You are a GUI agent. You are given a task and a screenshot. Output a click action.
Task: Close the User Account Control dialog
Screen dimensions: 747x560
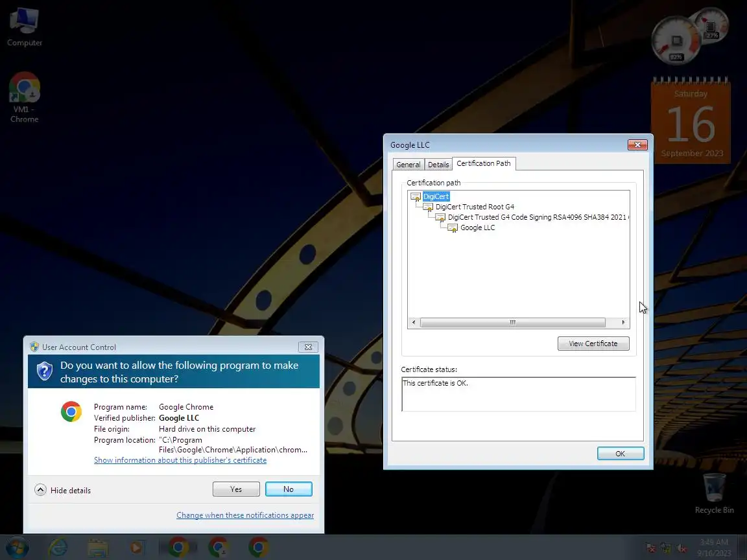(x=308, y=347)
